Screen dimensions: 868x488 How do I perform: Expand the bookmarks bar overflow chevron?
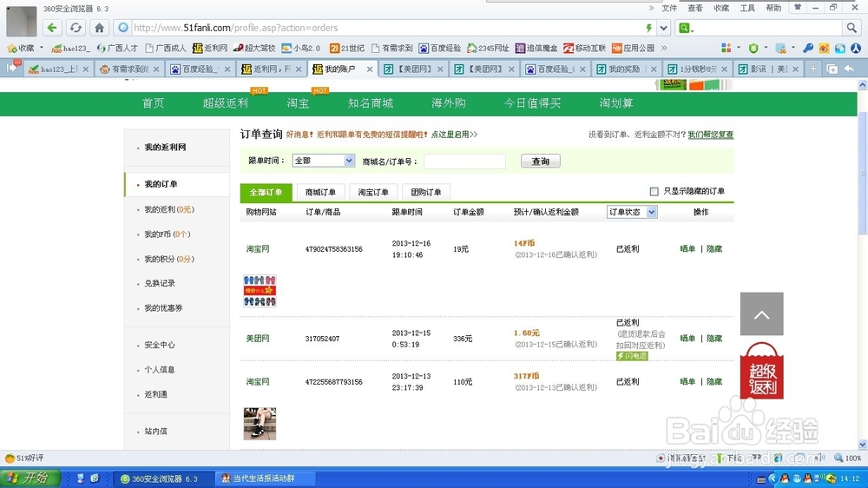664,48
